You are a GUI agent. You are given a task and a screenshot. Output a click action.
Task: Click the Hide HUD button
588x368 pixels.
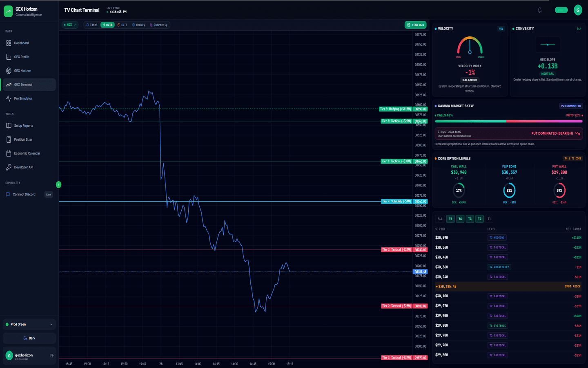(416, 25)
